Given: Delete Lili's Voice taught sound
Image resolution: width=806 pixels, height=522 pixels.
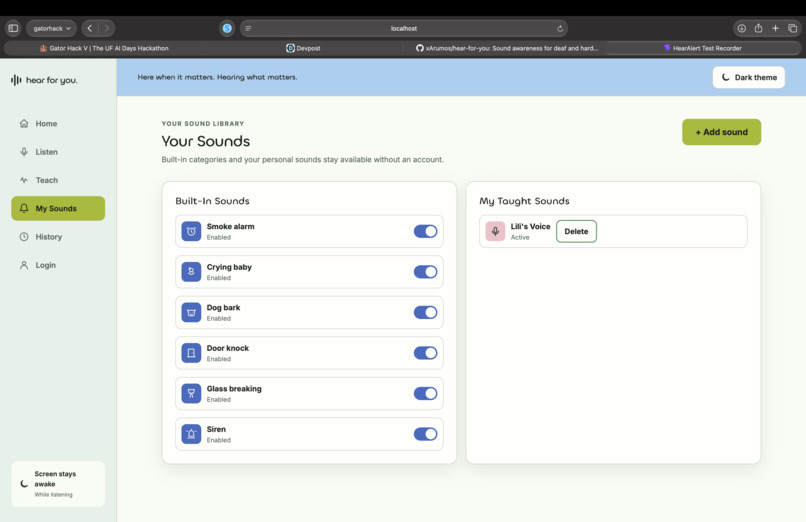Looking at the screenshot, I should click(x=576, y=231).
